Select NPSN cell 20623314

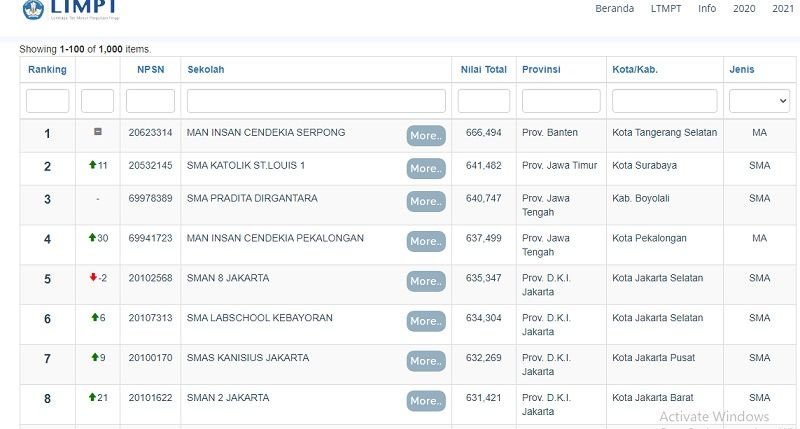click(151, 133)
